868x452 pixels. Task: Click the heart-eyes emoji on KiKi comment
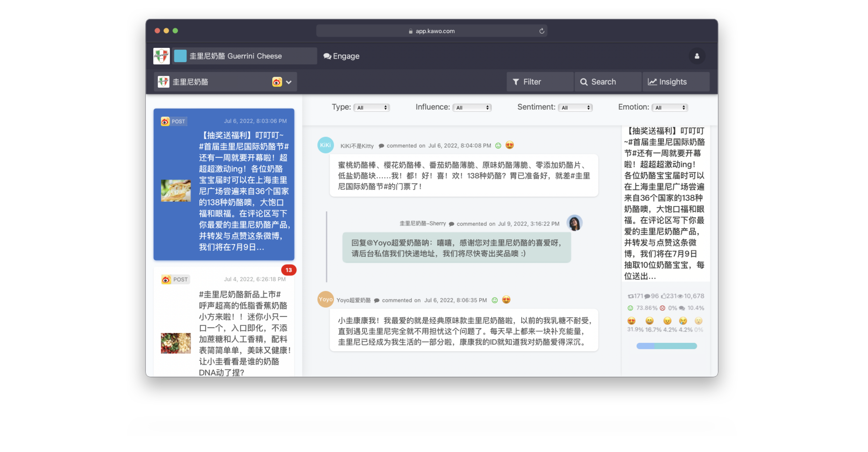coord(509,145)
